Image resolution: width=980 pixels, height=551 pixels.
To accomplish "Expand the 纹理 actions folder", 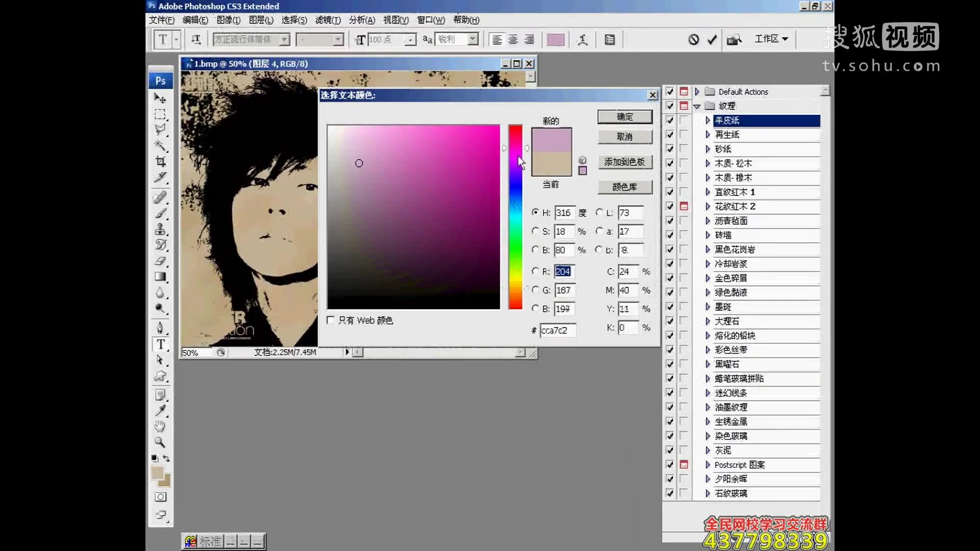I will pos(697,106).
